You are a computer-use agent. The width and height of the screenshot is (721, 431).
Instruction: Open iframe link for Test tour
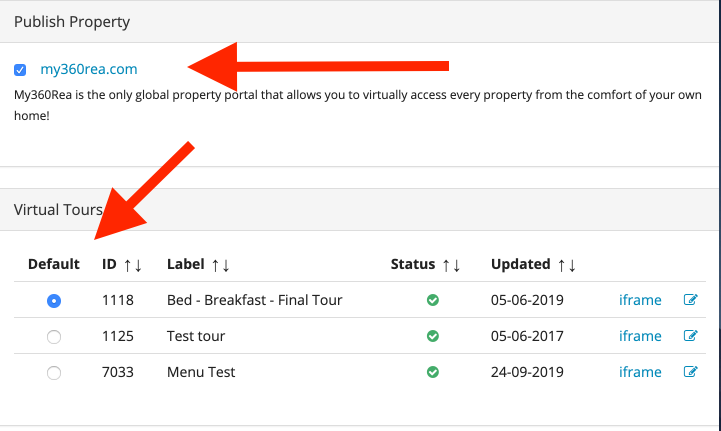tap(640, 336)
